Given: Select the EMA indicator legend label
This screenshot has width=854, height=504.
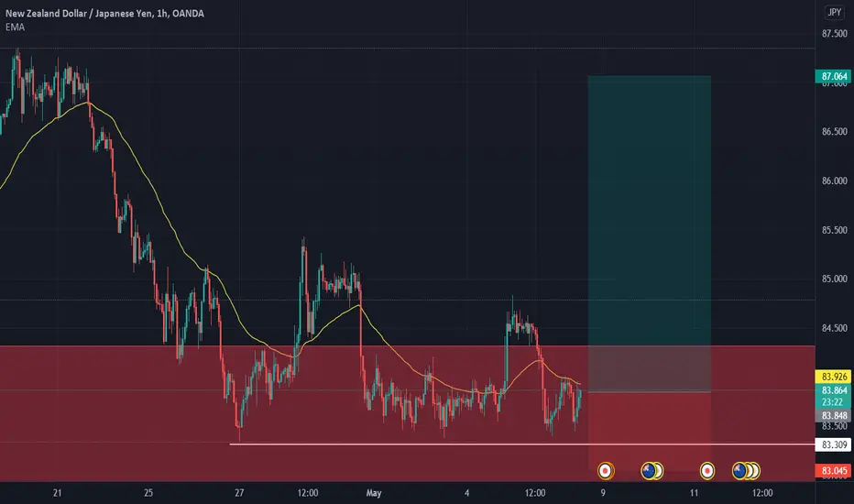Looking at the screenshot, I should pos(15,27).
